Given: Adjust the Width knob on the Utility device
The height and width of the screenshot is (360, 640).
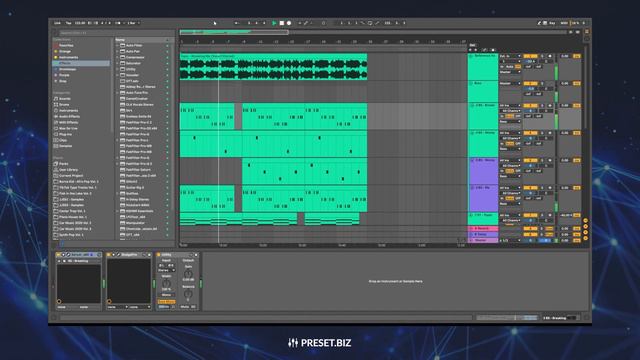Looking at the screenshot, I should pyautogui.click(x=166, y=283).
